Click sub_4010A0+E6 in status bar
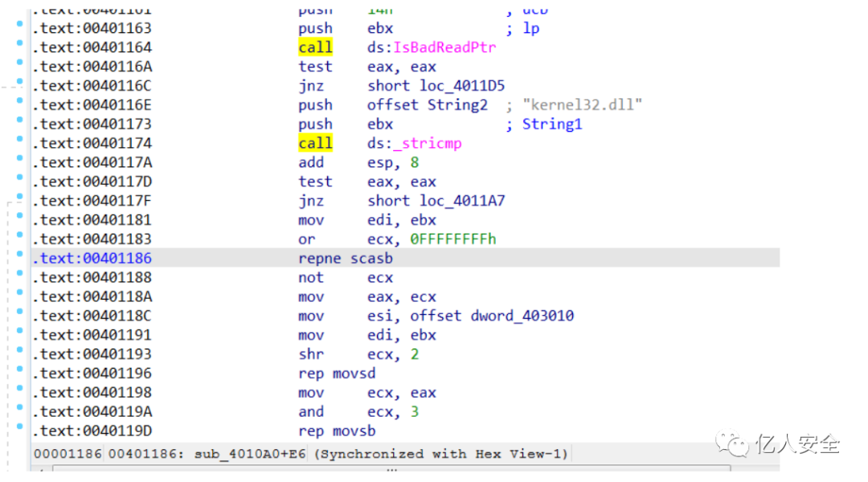 [250, 455]
